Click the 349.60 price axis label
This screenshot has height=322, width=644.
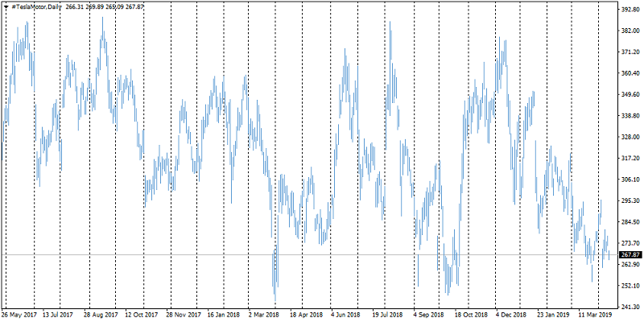coord(631,94)
